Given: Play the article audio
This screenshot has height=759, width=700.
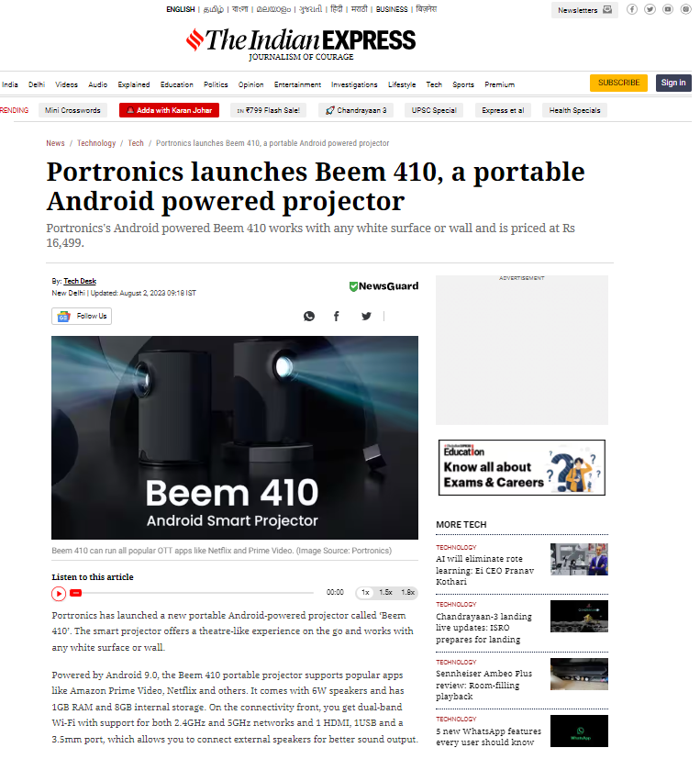Looking at the screenshot, I should [x=59, y=594].
